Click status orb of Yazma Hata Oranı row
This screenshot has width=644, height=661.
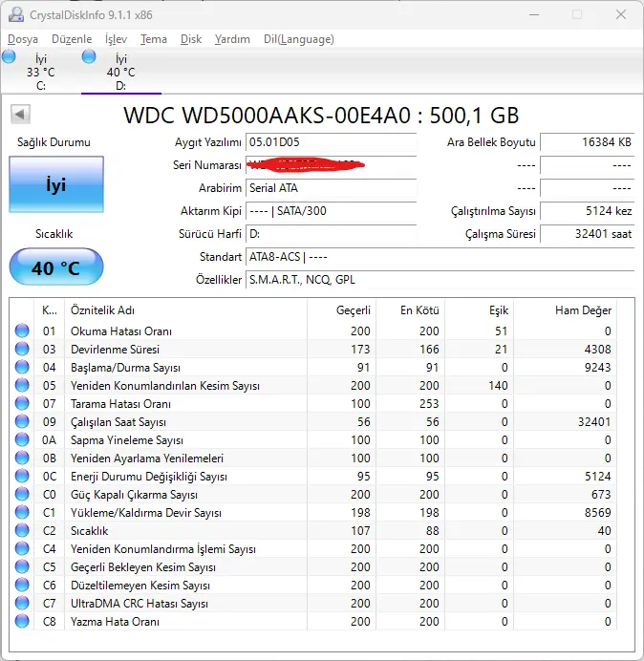tap(22, 621)
